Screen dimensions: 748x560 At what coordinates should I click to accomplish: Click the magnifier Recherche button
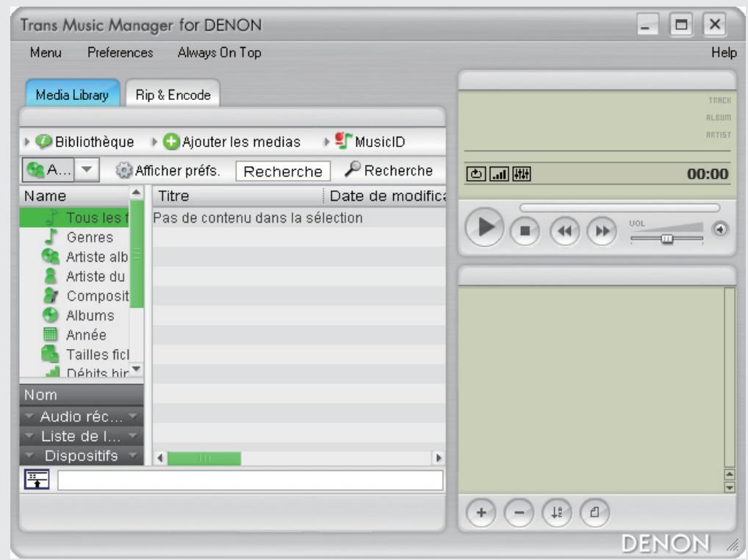[x=388, y=170]
